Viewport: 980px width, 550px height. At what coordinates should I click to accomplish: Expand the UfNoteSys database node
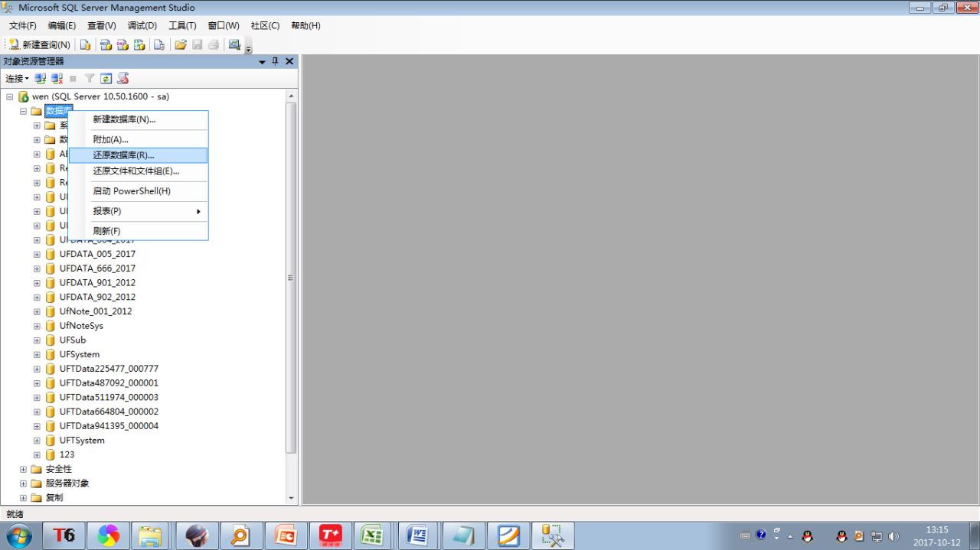[37, 326]
